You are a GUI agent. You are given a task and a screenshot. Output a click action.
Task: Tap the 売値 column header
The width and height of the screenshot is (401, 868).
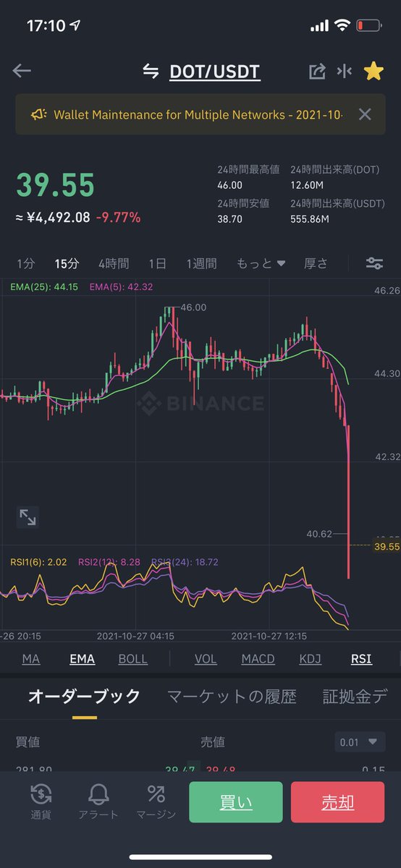point(213,741)
